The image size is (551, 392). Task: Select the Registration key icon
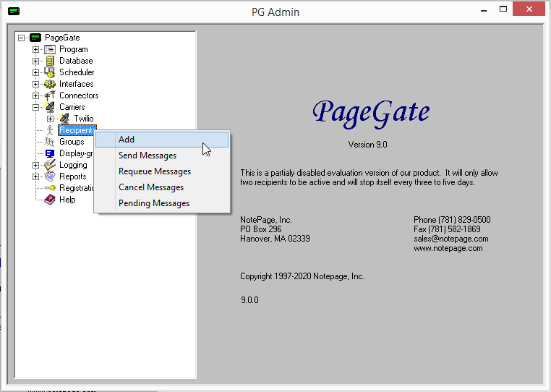[x=50, y=188]
